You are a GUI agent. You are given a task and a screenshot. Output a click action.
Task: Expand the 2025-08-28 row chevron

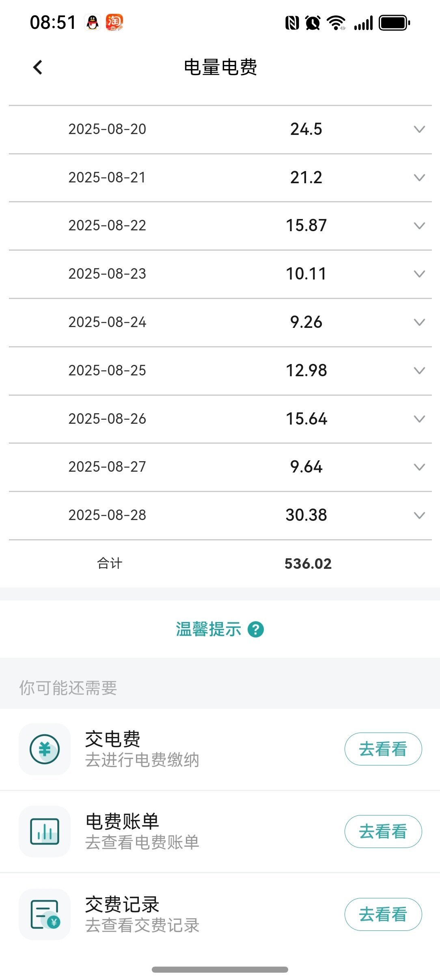[x=419, y=515]
